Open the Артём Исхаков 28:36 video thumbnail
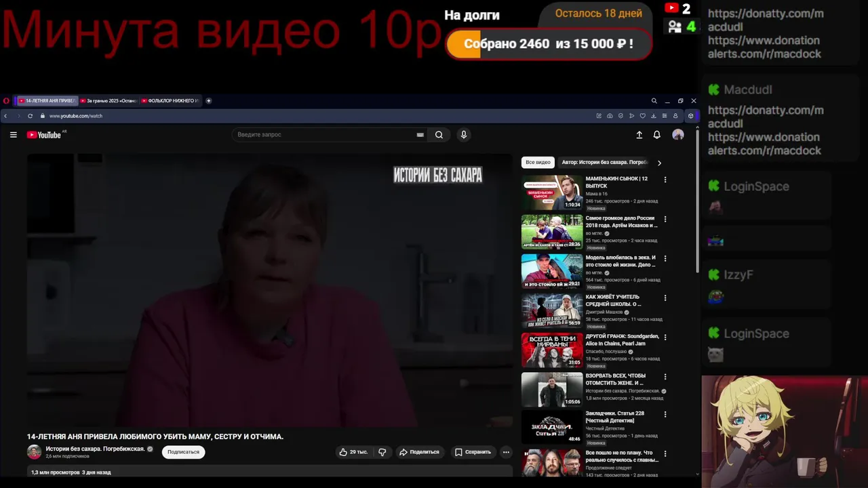 point(552,232)
